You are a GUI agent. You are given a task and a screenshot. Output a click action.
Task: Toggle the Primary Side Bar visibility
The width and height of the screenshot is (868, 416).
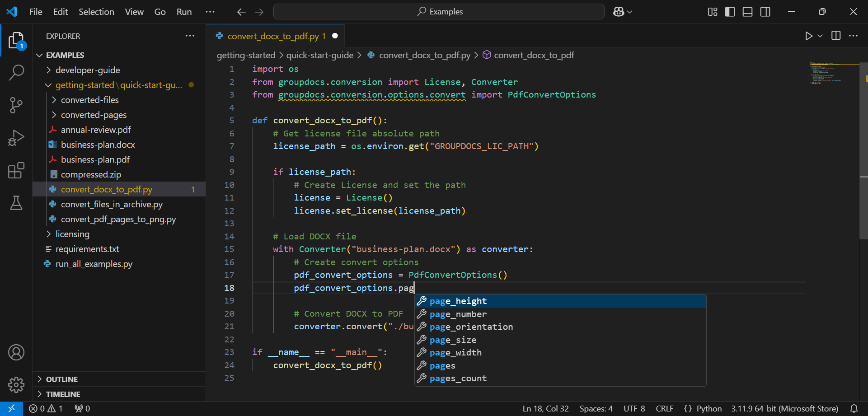tap(730, 12)
